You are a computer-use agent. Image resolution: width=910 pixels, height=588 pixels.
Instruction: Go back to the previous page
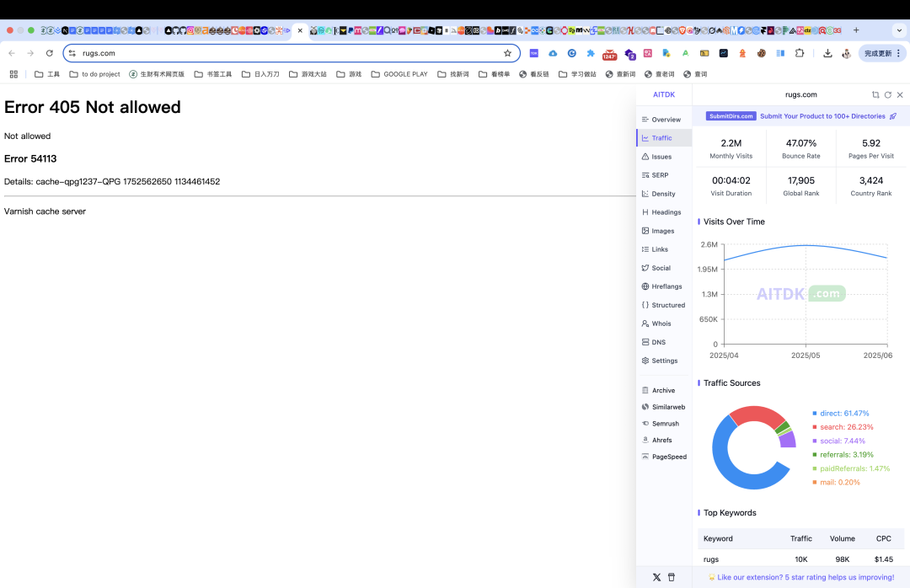pos(12,53)
